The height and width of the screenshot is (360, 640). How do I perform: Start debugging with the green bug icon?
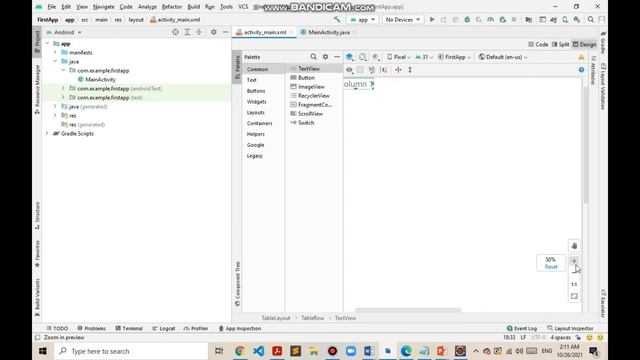point(467,20)
